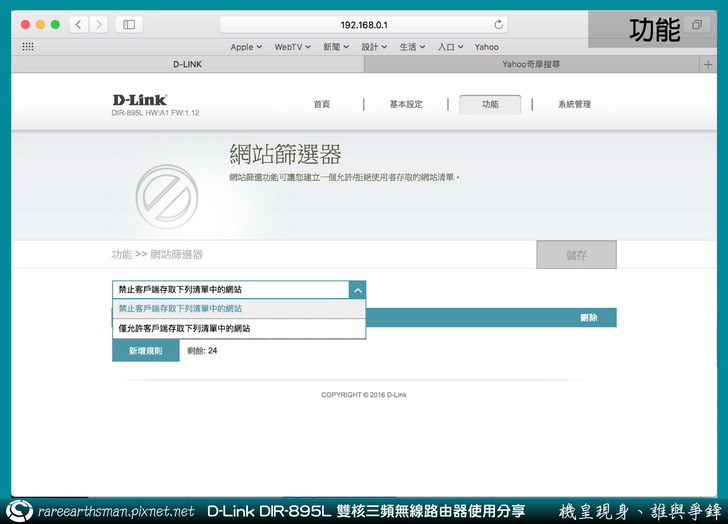Screen dimensions: 728x524
Task: Click the 192.168.0.1 address bar field
Action: 364,24
